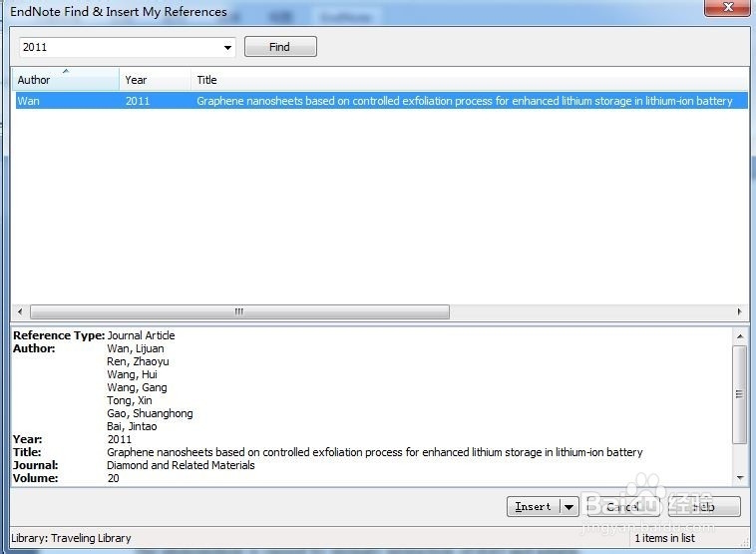Close the EndNote Find & Insert dialog
The image size is (756, 554).
[x=729, y=7]
